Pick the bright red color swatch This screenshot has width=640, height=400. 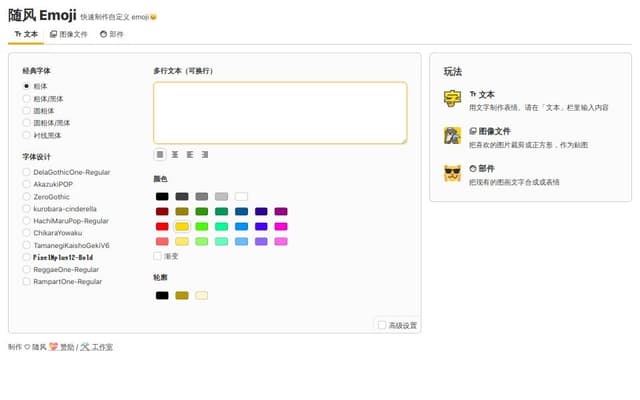coord(162,227)
